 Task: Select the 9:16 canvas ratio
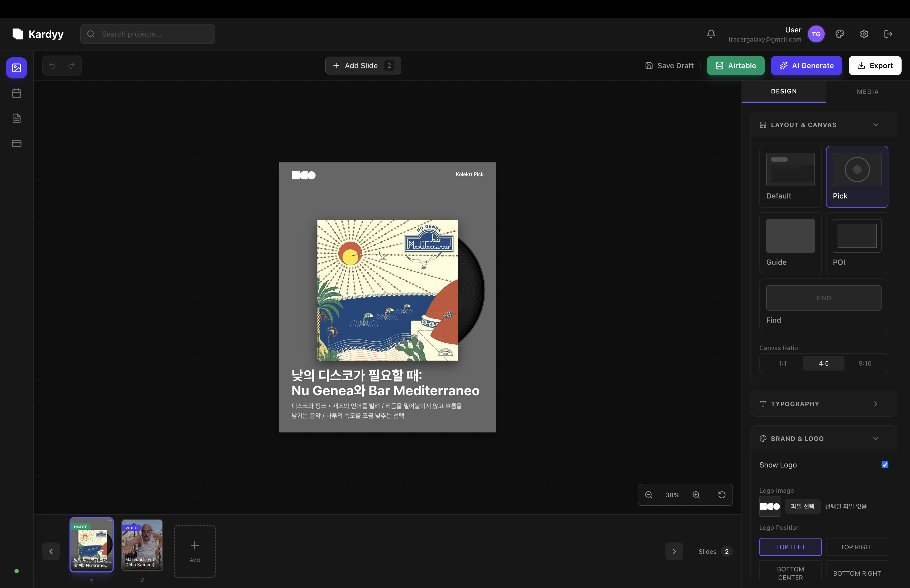864,363
